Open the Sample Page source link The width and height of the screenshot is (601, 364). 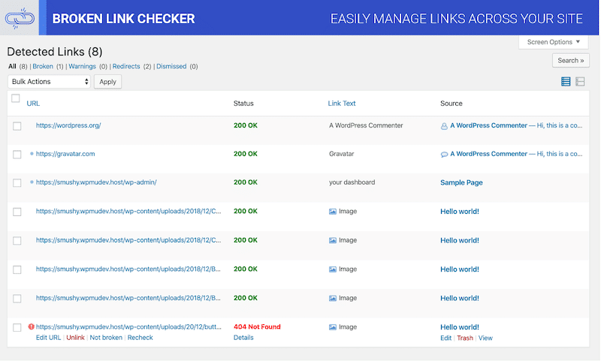pos(461,182)
